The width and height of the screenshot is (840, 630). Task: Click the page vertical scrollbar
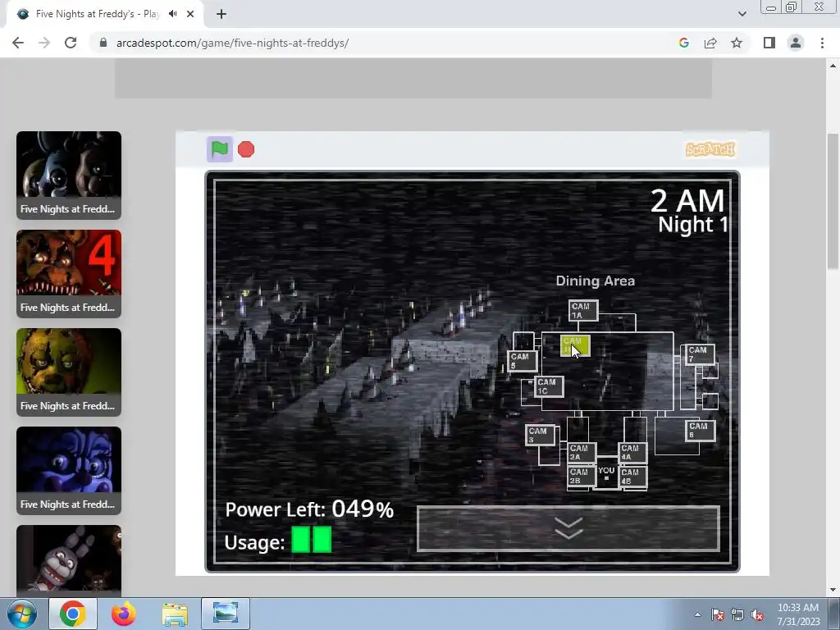(833, 202)
